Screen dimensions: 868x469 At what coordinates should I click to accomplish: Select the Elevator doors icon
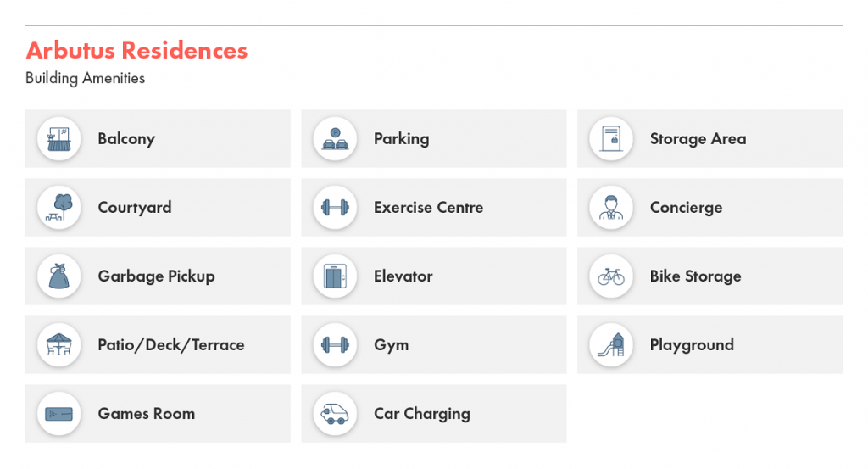point(335,276)
